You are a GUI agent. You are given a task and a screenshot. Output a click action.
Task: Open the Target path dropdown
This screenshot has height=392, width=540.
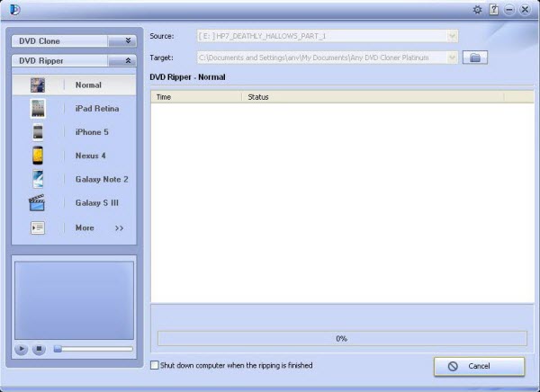pos(452,58)
